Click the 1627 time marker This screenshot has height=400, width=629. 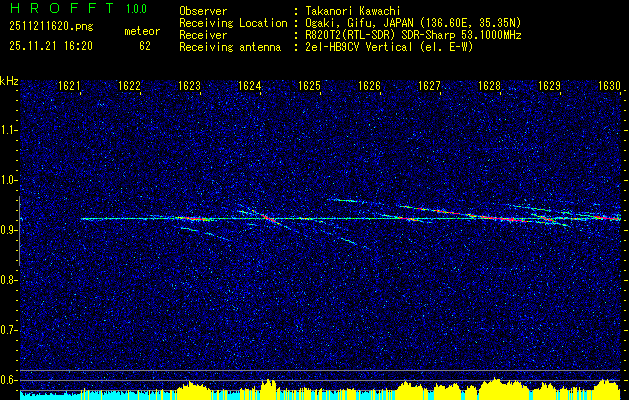tap(430, 86)
